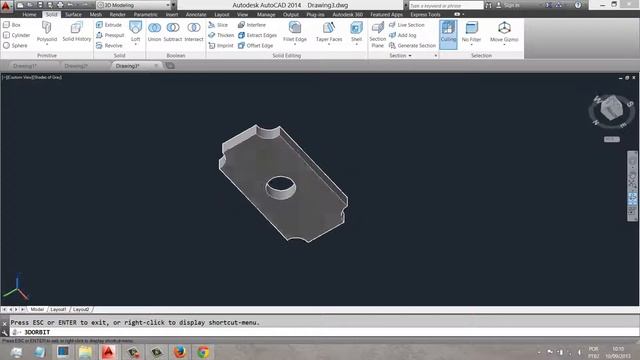
Task: Click the Loft tool
Action: click(136, 31)
